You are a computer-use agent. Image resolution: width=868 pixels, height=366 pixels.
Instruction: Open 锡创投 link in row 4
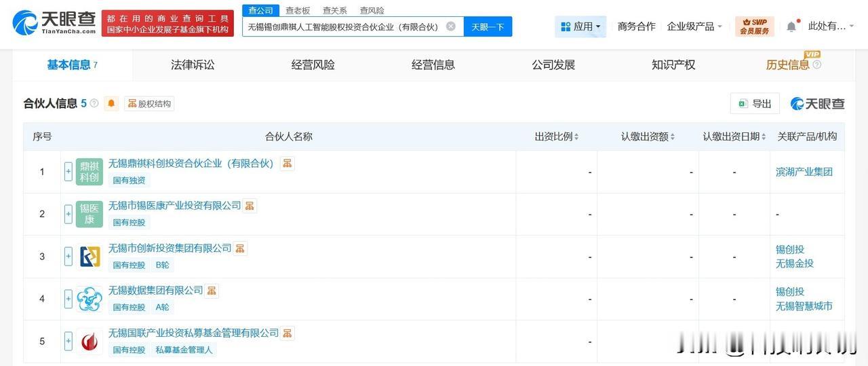[x=789, y=291]
